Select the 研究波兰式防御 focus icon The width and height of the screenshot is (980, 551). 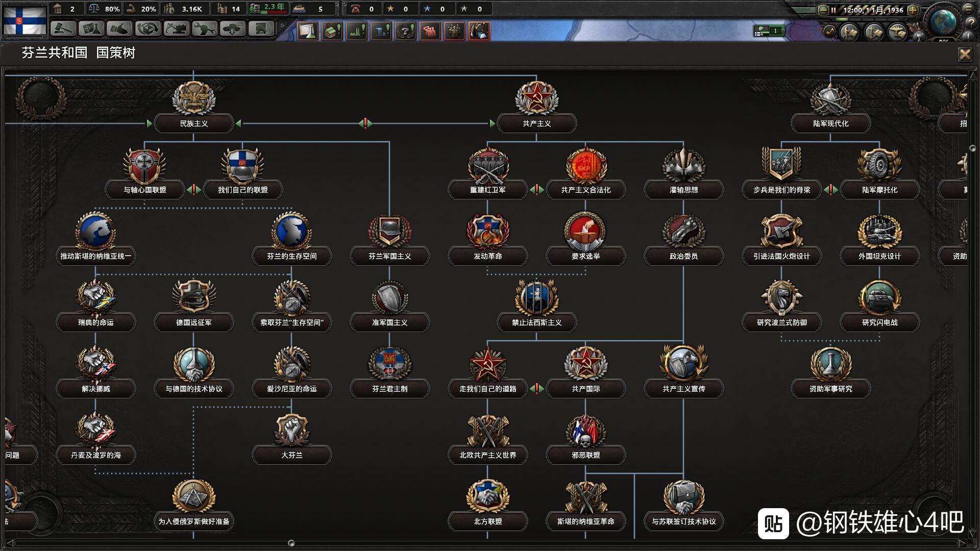(x=781, y=297)
